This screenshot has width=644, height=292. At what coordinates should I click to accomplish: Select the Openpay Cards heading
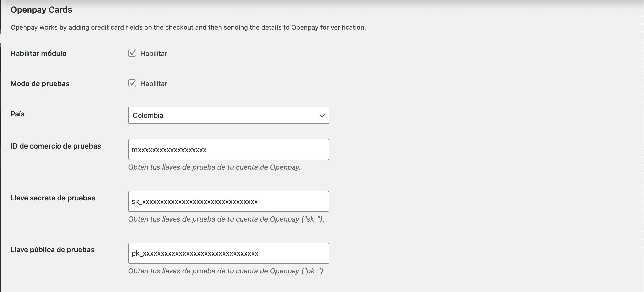tap(41, 10)
